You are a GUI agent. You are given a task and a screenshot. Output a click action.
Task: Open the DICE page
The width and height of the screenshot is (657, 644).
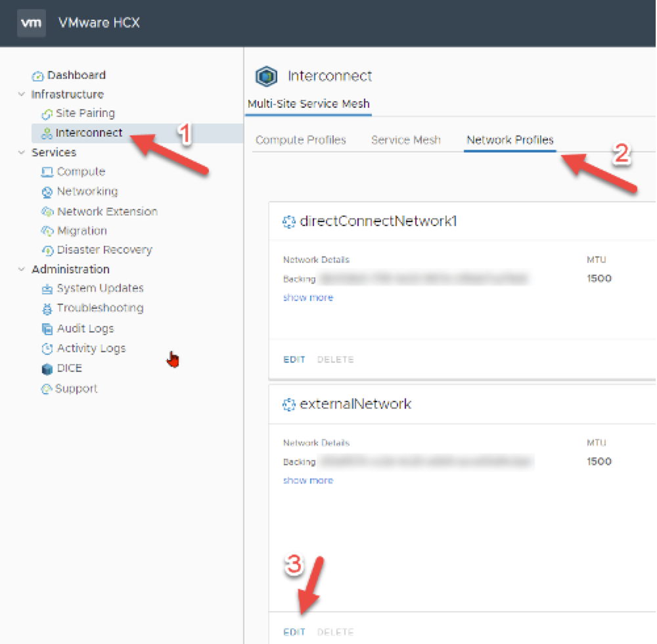69,368
